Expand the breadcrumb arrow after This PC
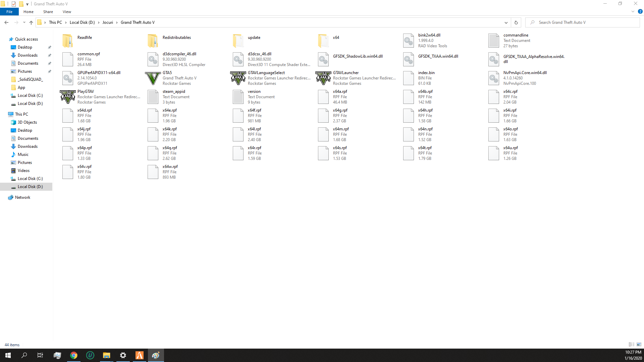Screen dimensions: 644x362 (66, 22)
